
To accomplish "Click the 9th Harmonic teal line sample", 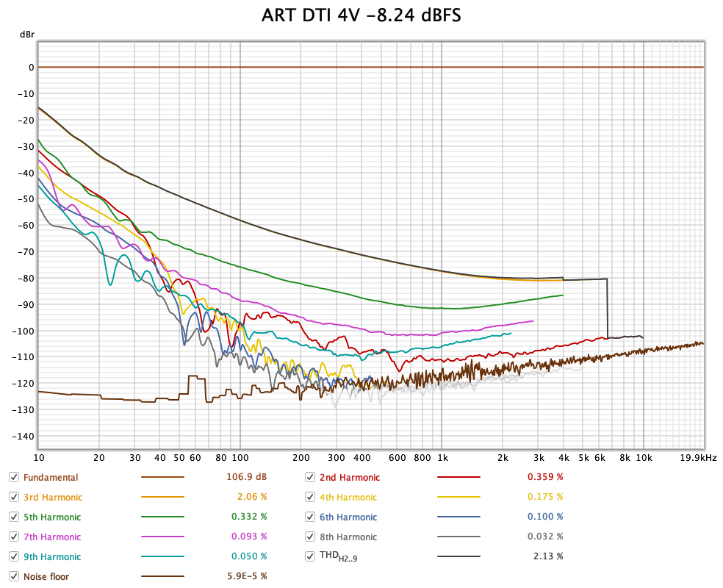I will [163, 556].
